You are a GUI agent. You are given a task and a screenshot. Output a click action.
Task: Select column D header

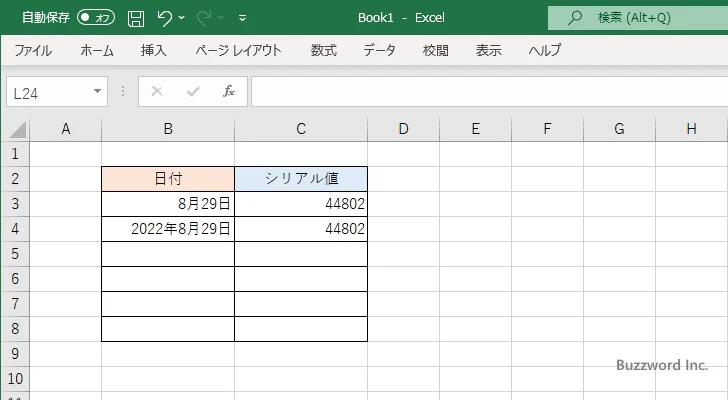[x=403, y=129]
